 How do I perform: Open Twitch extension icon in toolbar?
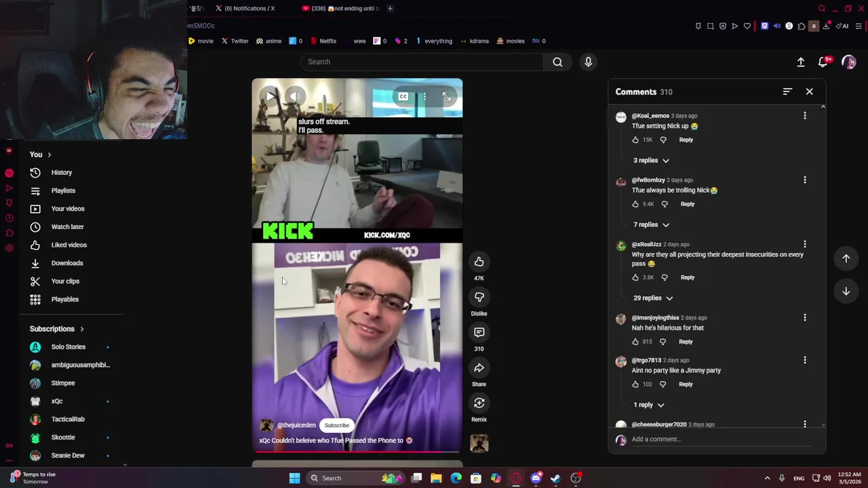pyautogui.click(x=764, y=26)
